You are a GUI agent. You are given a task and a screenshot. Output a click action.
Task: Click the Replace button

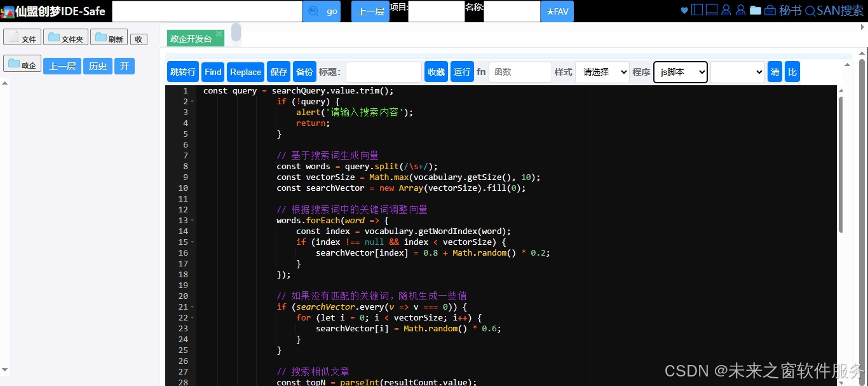coord(246,72)
